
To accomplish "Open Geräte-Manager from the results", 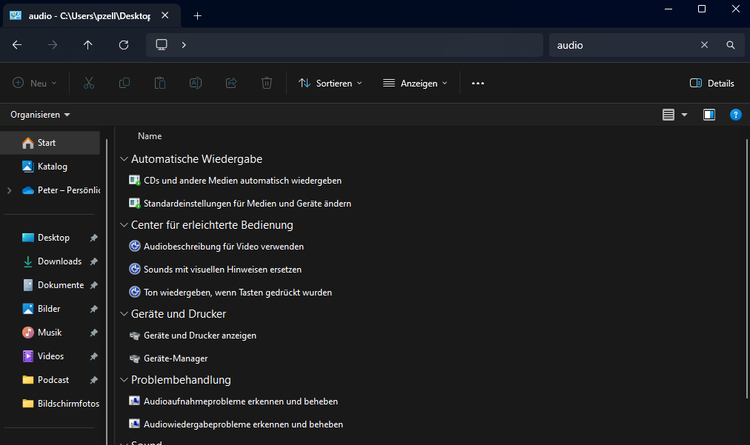I will pyautogui.click(x=175, y=358).
